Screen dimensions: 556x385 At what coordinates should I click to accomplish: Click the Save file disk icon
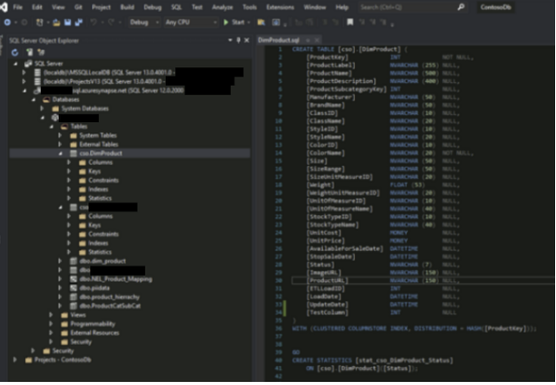tap(67, 22)
